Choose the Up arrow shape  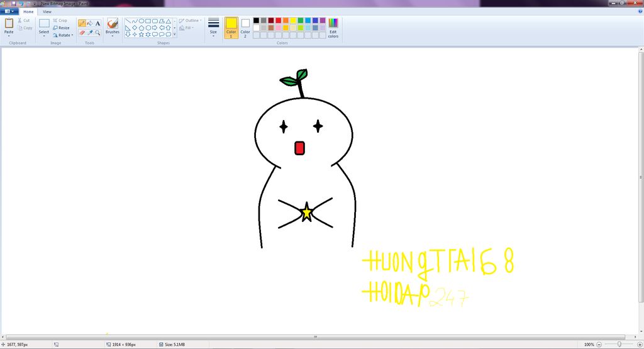click(x=169, y=28)
